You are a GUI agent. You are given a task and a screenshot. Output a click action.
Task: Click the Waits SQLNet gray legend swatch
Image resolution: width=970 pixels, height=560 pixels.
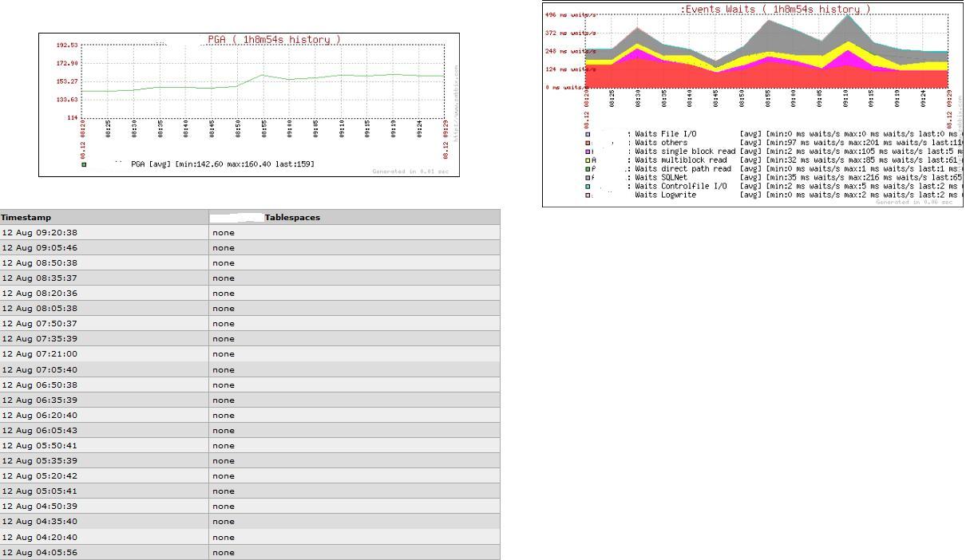tap(588, 178)
